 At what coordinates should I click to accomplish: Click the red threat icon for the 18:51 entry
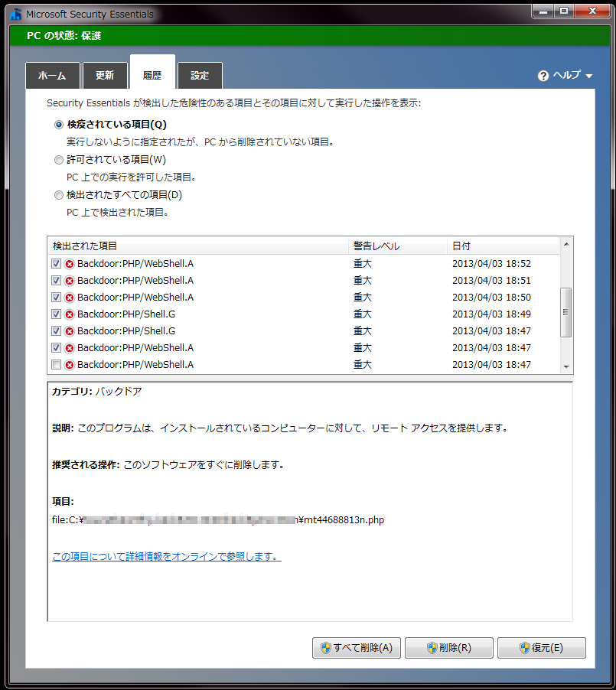click(69, 281)
